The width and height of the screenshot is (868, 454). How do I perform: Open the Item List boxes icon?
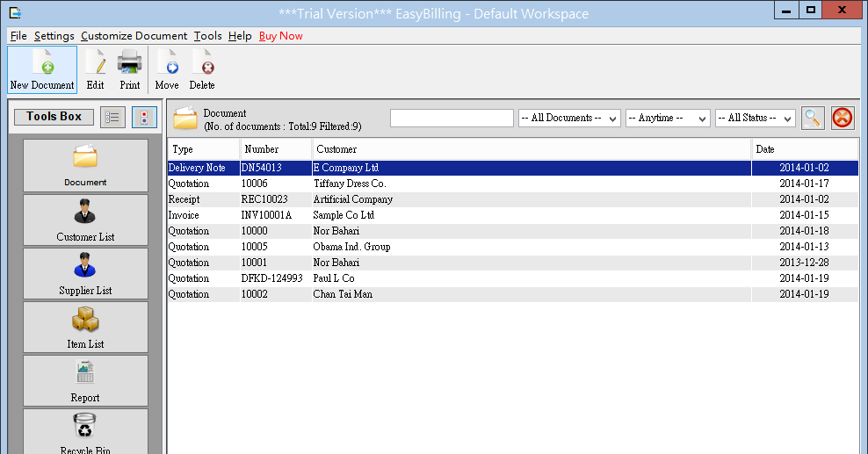pos(85,327)
